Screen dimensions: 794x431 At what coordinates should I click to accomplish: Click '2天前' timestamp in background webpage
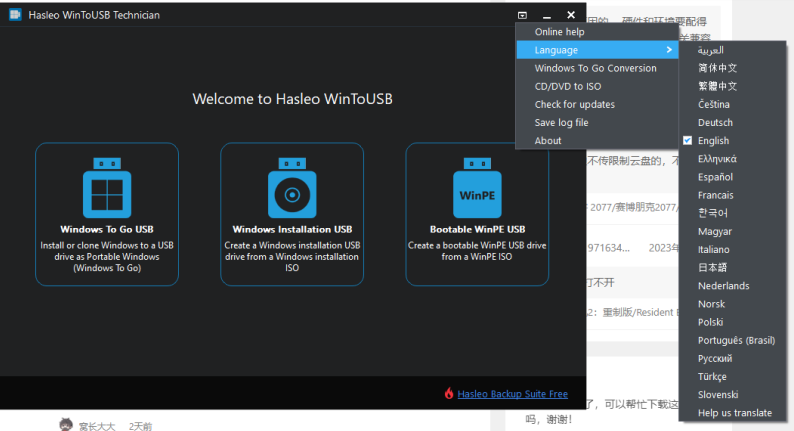pos(140,426)
